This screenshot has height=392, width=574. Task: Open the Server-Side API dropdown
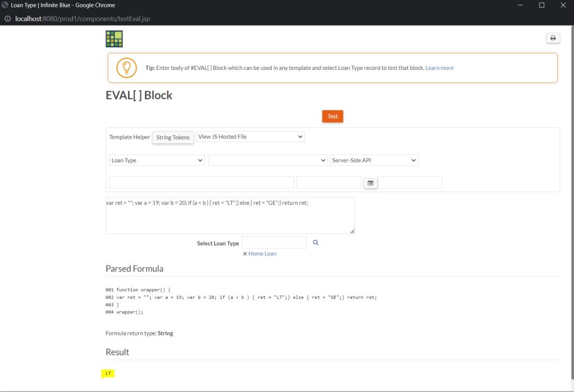coord(374,160)
